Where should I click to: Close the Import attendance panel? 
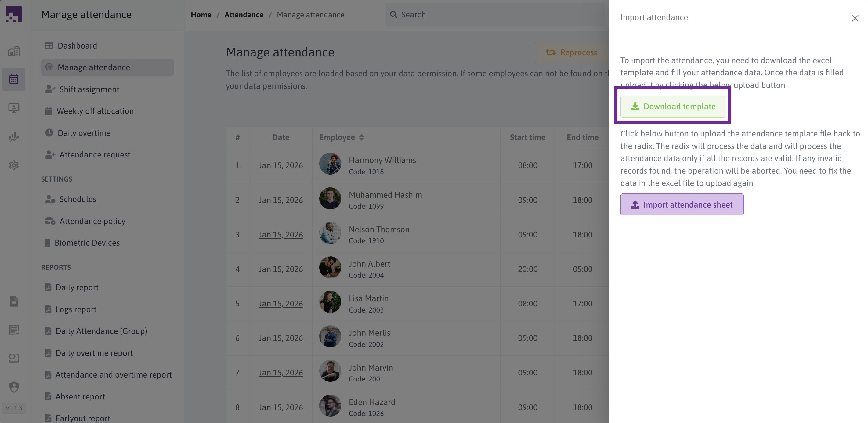pyautogui.click(x=855, y=18)
